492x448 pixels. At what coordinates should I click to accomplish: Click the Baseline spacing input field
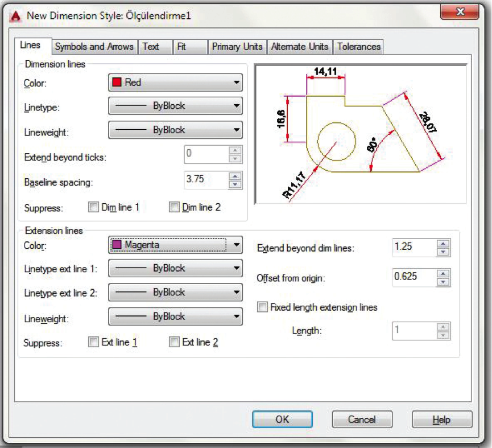point(206,179)
